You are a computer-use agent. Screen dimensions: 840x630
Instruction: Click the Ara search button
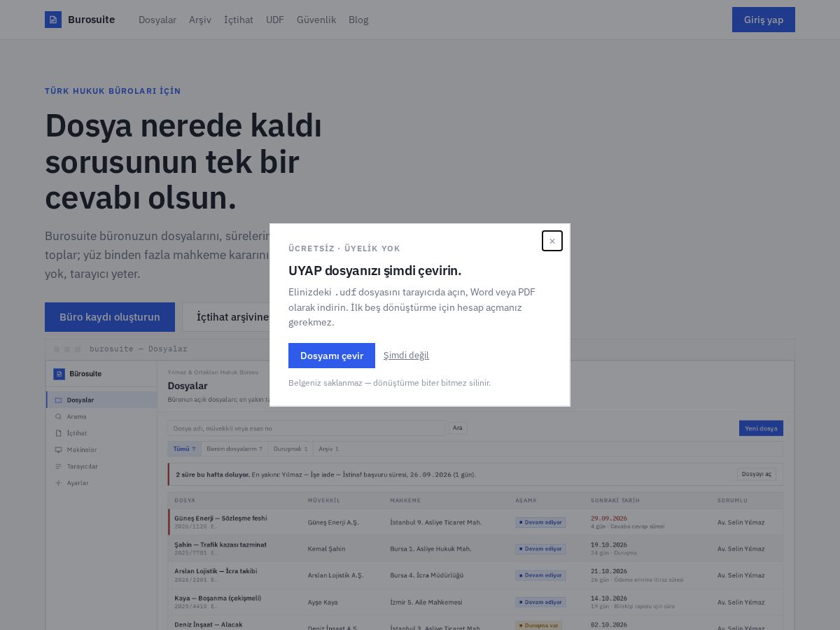coord(458,428)
